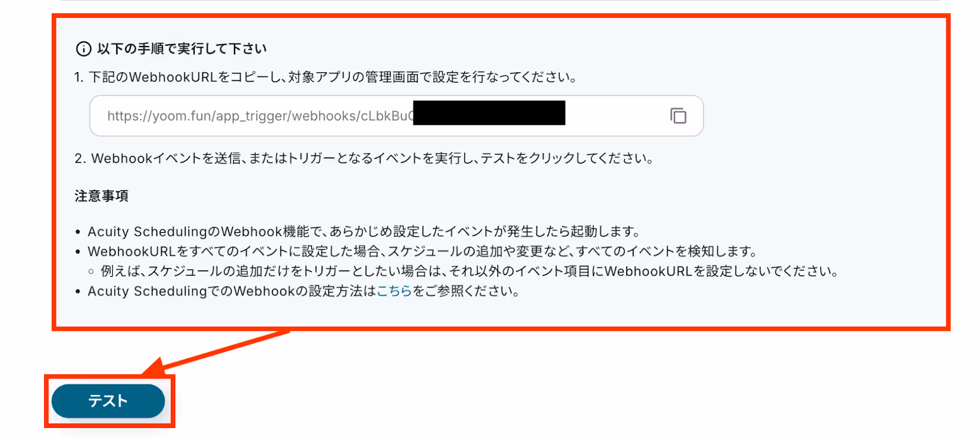Click the red arrow pointing to テスト
Image resolution: width=980 pixels, height=439 pixels.
pyautogui.click(x=216, y=353)
